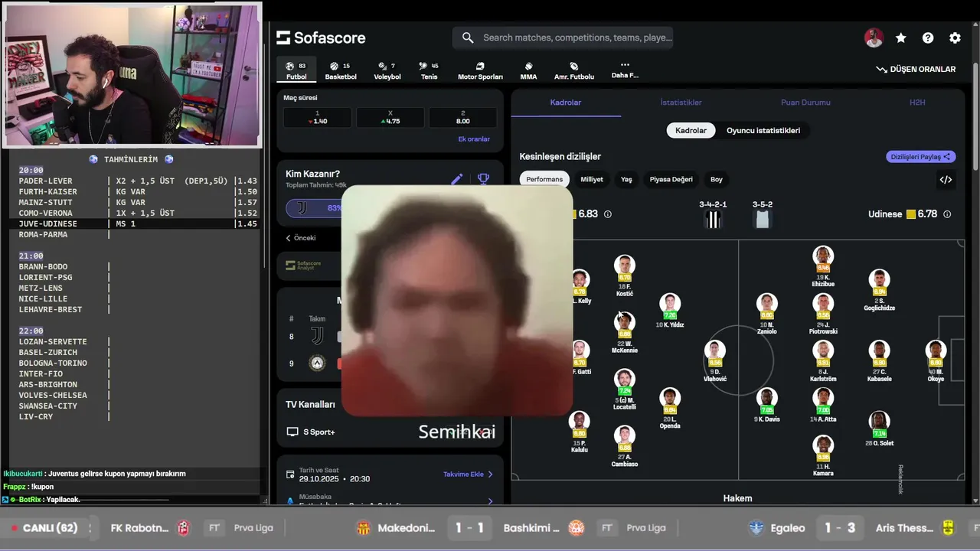Viewport: 980px width, 551px height.
Task: Open K. Yıldız player avatar
Action: click(x=670, y=302)
